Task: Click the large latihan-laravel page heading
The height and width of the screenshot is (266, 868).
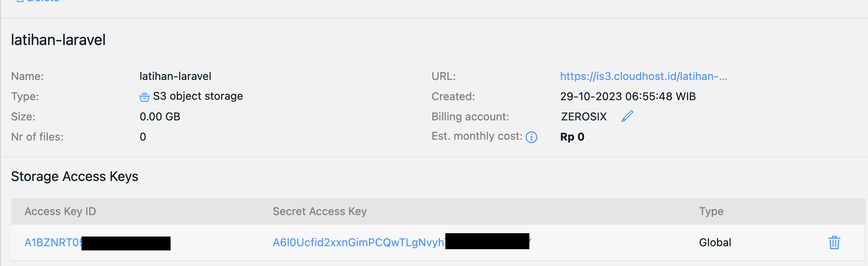Action: [58, 40]
